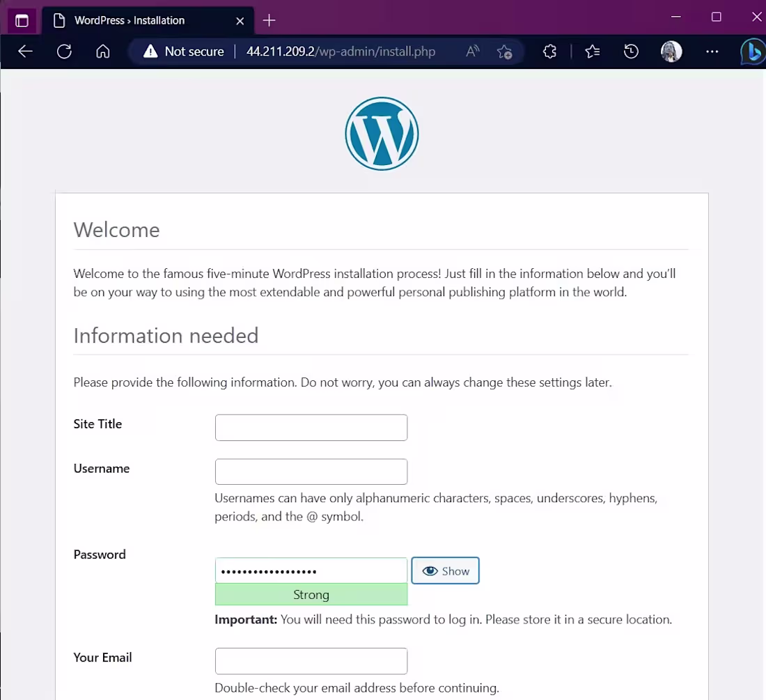Click the Read aloud icon in address bar
This screenshot has width=766, height=700.
pyautogui.click(x=471, y=52)
